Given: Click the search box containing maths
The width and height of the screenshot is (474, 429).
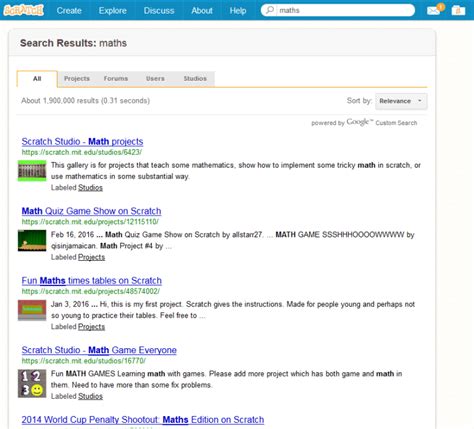Looking at the screenshot, I should pyautogui.click(x=338, y=10).
